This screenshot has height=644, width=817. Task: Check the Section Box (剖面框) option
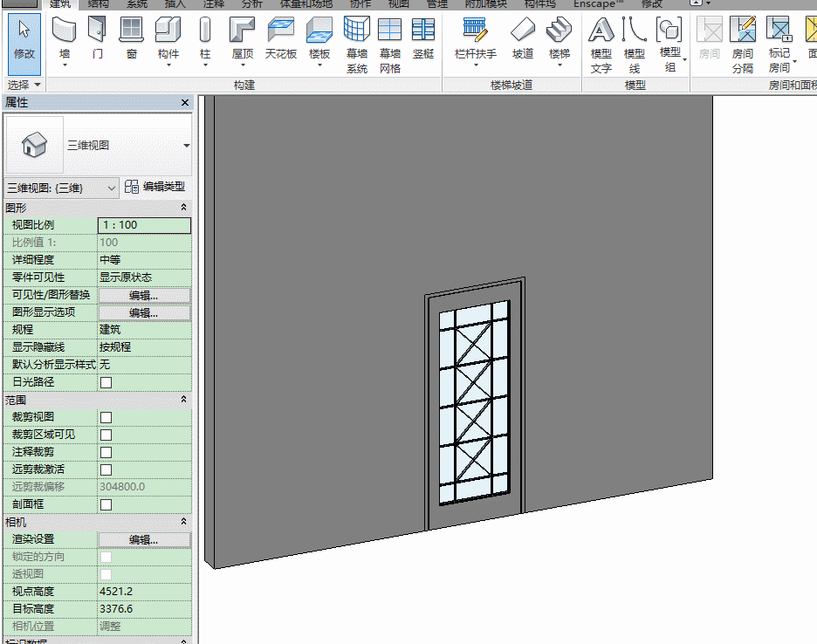tap(106, 505)
